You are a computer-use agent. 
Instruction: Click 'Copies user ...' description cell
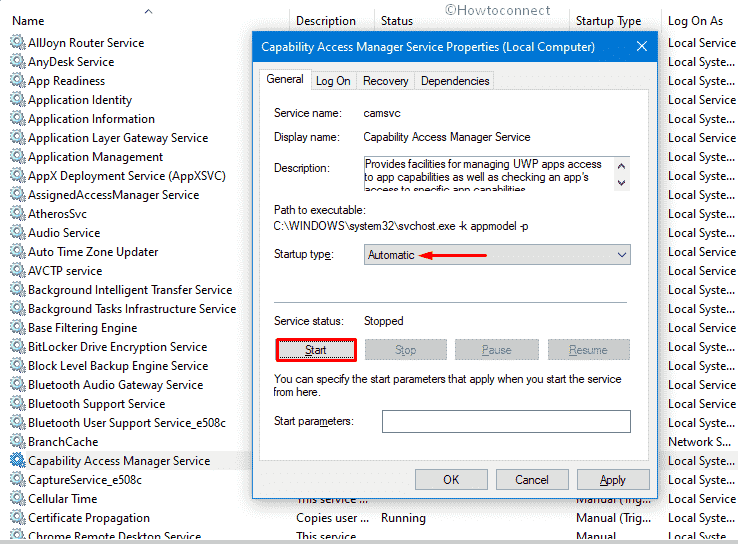[x=332, y=518]
